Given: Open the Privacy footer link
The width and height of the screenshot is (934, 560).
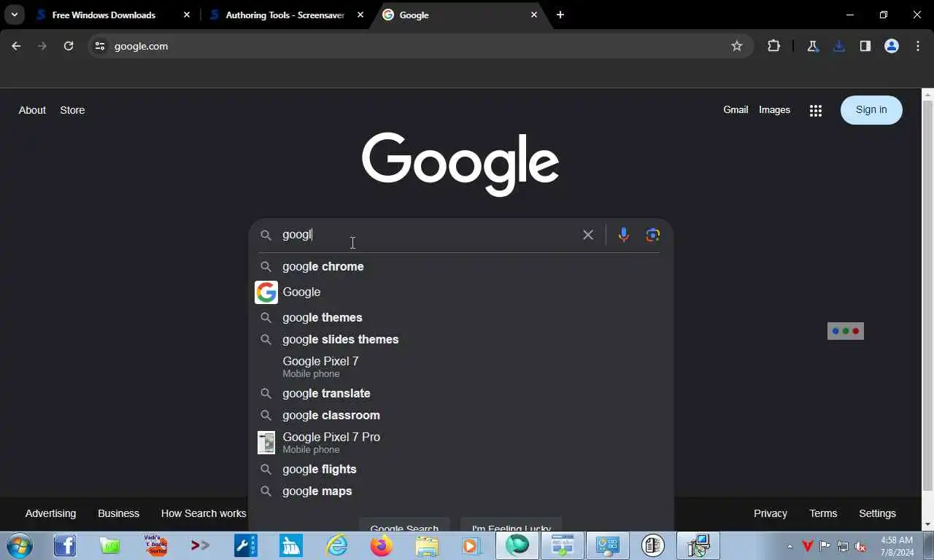Looking at the screenshot, I should tap(771, 513).
